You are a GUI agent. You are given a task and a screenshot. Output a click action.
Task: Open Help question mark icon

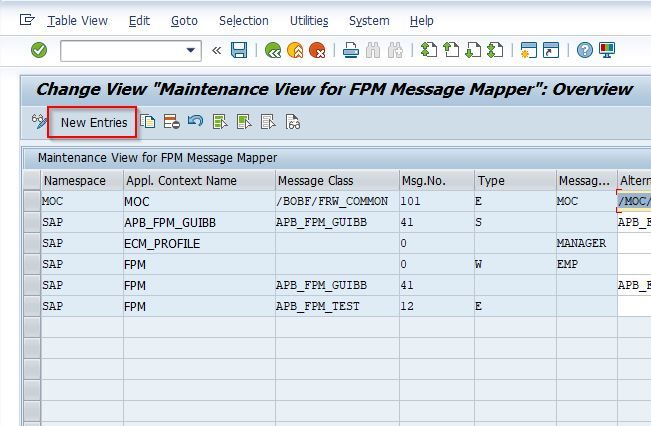pyautogui.click(x=585, y=51)
